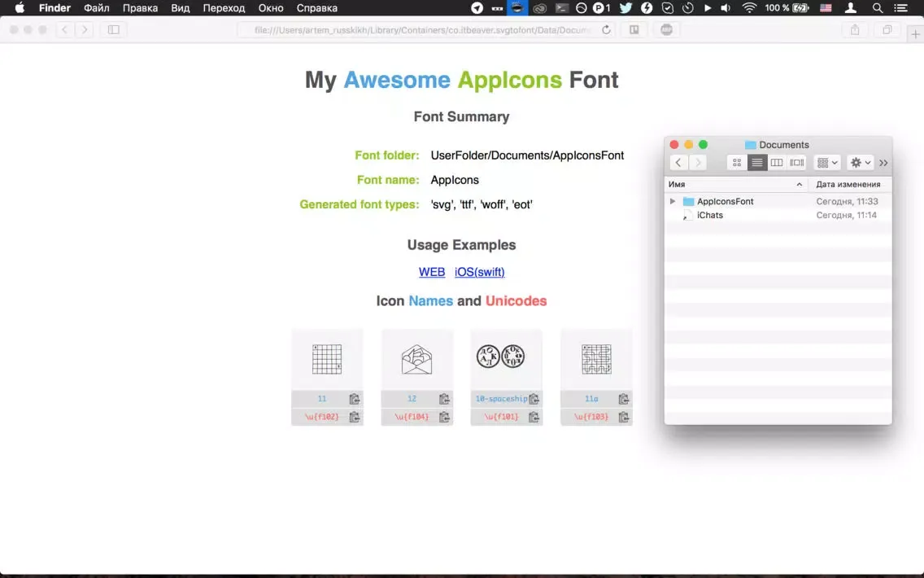Toggle the Safari sidebar
The width and height of the screenshot is (924, 578).
pyautogui.click(x=114, y=29)
